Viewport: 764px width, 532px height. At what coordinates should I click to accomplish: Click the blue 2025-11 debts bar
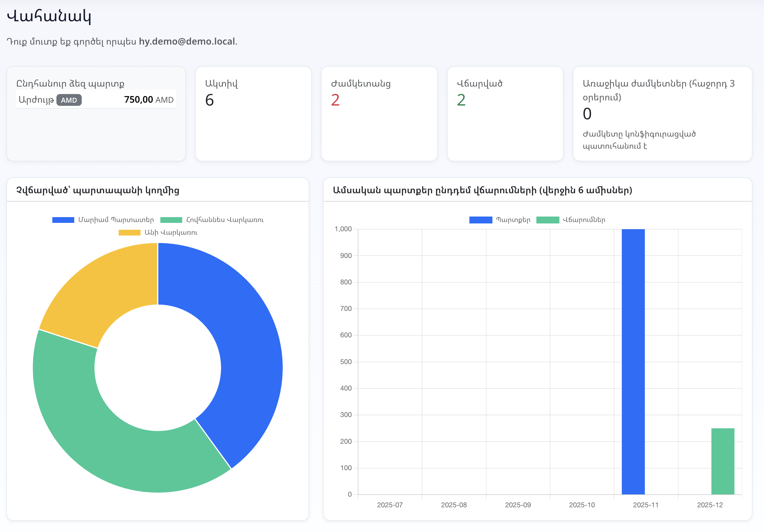tap(633, 362)
